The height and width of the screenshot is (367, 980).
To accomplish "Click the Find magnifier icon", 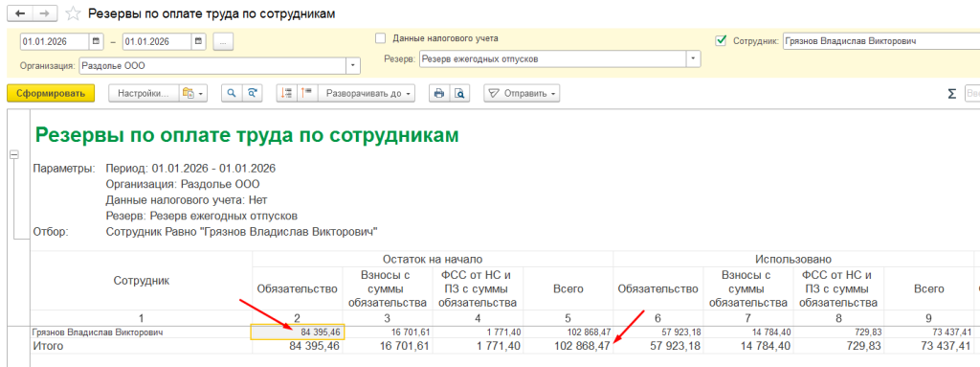I will 232,93.
